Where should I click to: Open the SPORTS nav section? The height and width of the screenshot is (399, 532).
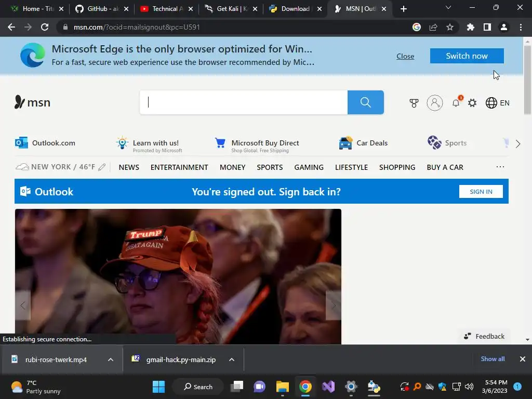[270, 167]
